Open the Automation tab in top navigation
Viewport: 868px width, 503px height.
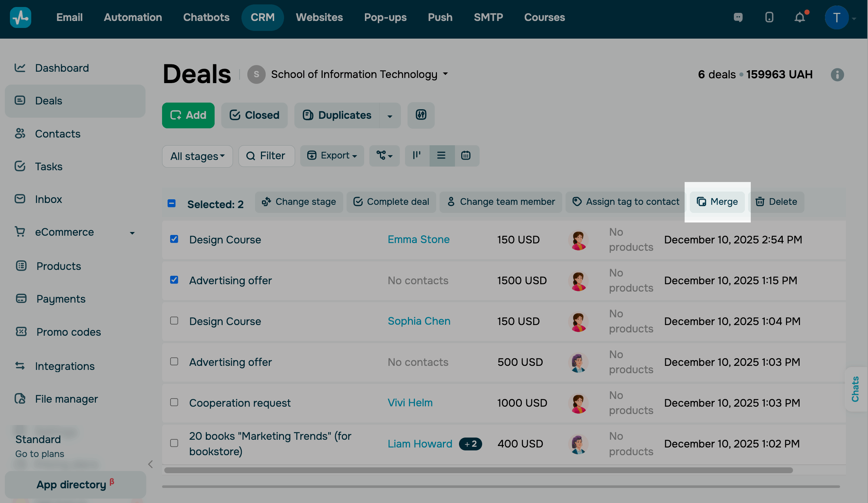pos(133,17)
